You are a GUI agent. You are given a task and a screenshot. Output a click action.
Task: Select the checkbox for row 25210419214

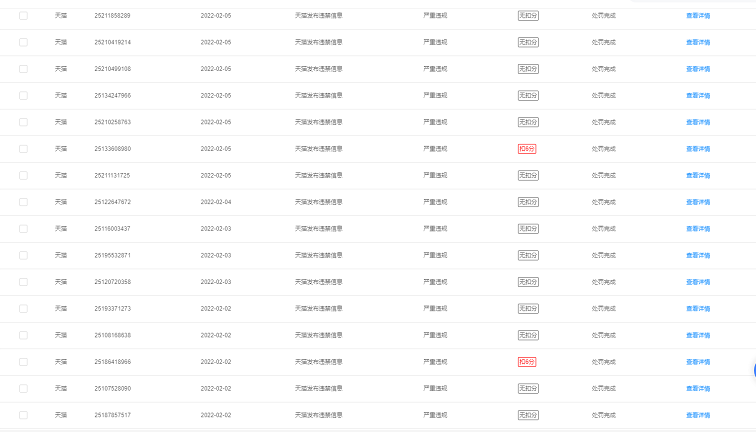[23, 42]
